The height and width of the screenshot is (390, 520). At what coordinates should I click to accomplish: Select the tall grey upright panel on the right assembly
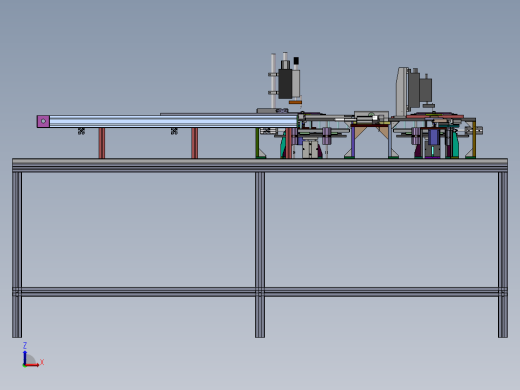(x=402, y=92)
